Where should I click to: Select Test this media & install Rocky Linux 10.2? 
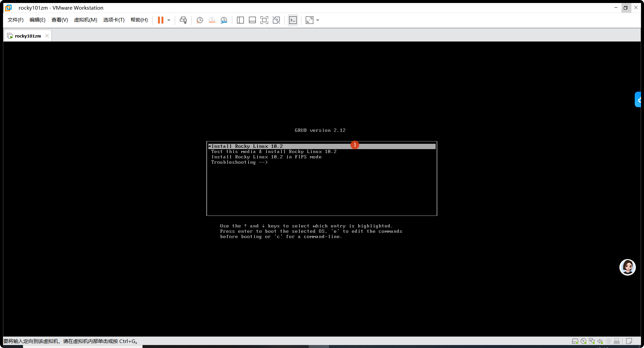tap(274, 152)
